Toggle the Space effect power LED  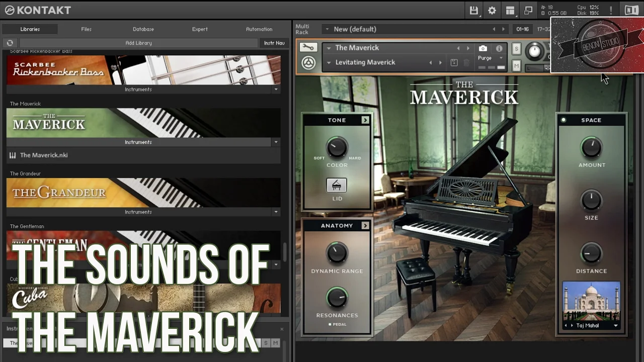click(x=563, y=120)
